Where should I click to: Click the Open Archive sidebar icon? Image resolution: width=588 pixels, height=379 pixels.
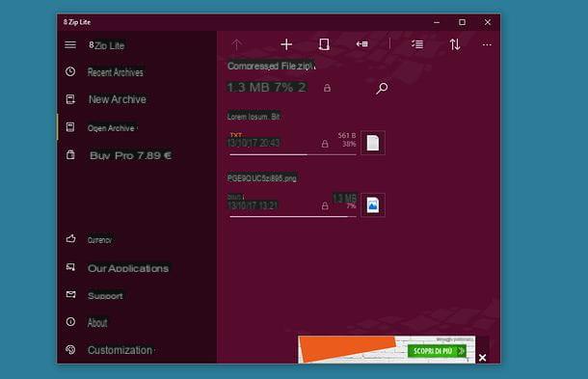pyautogui.click(x=70, y=127)
